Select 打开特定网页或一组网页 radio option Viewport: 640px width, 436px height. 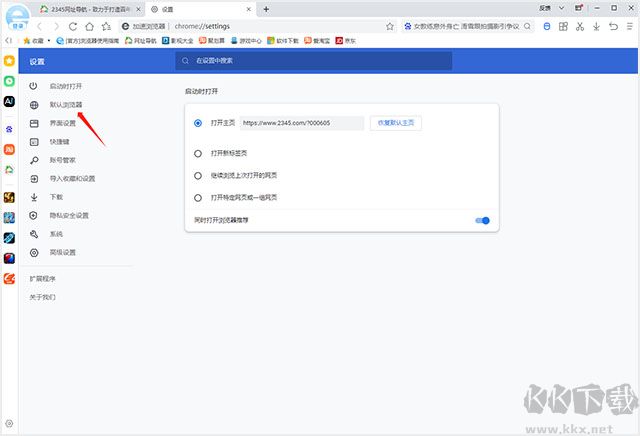click(x=198, y=198)
